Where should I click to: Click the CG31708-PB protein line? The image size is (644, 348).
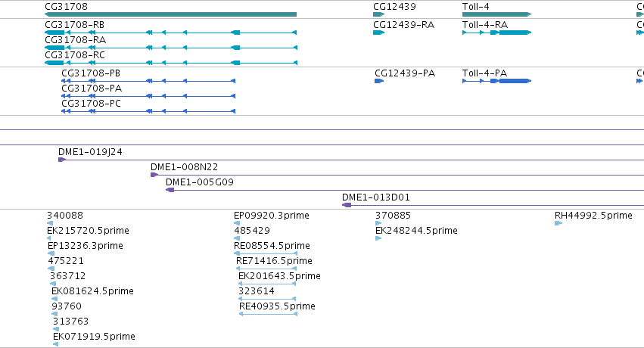point(148,81)
